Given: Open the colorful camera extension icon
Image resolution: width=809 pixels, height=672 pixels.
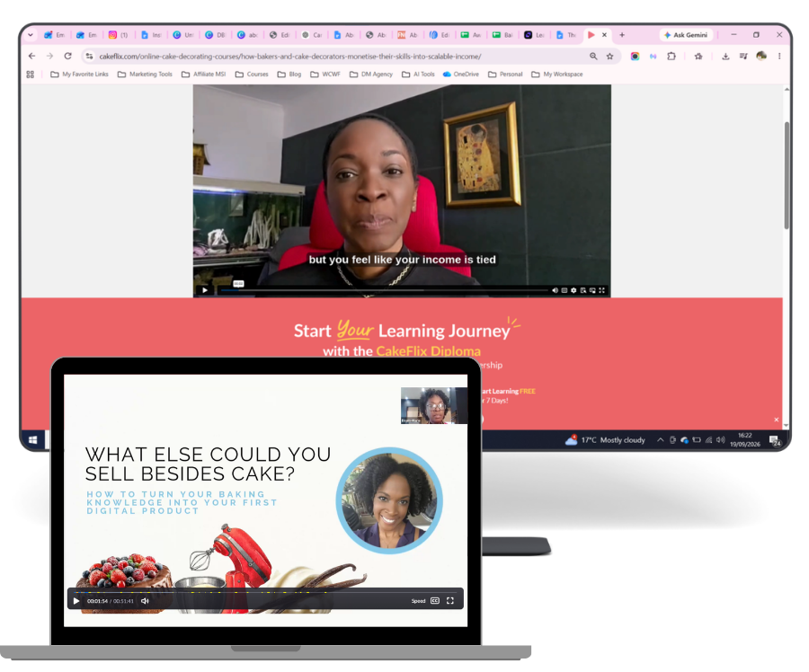Looking at the screenshot, I should point(635,56).
